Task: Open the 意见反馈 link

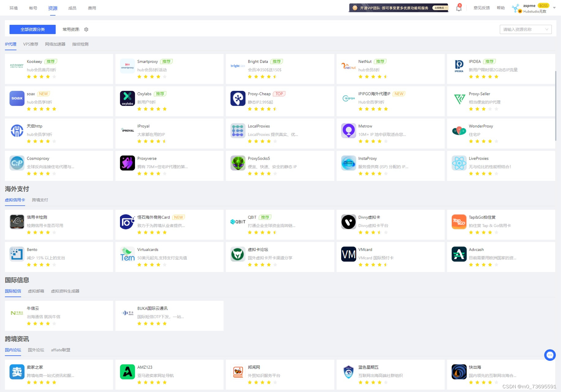Action: point(482,8)
